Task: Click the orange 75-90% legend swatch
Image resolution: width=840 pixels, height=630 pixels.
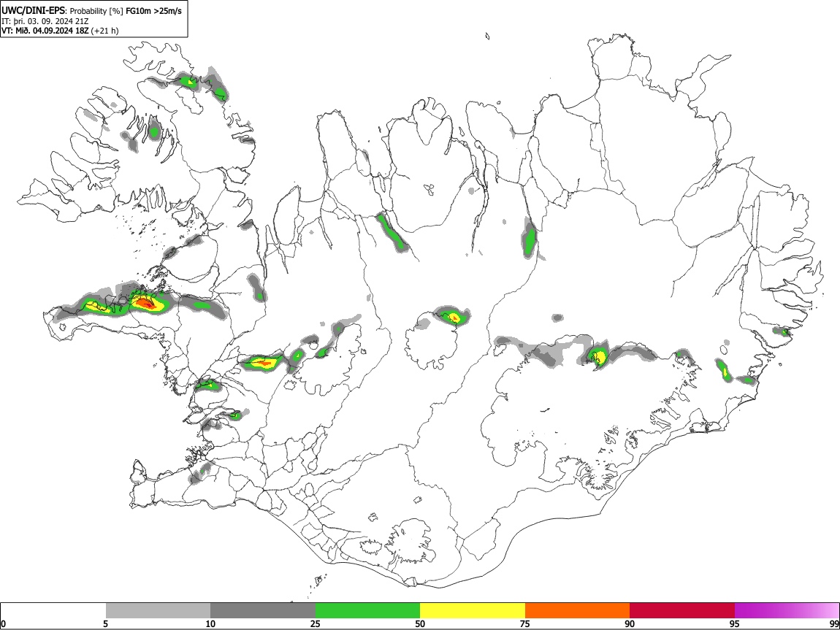Action: [577, 610]
